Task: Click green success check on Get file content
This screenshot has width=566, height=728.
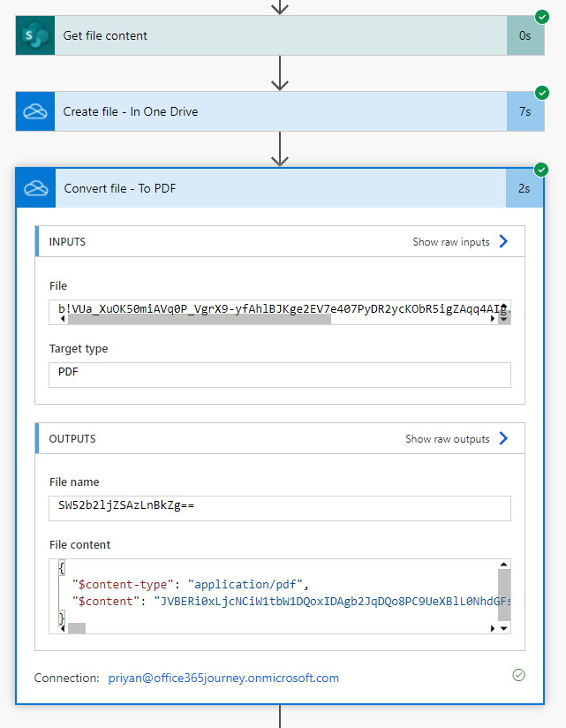Action: click(x=542, y=17)
